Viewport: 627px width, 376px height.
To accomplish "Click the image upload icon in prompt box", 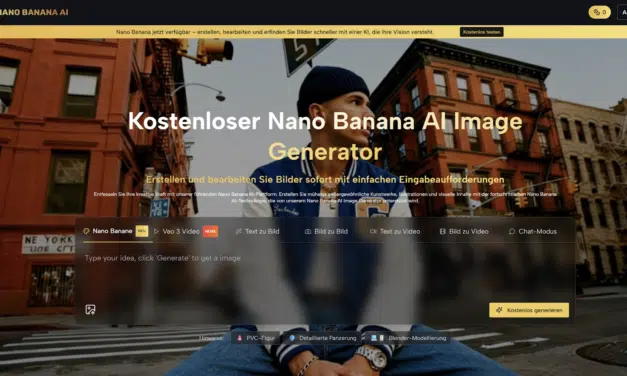I will point(90,309).
